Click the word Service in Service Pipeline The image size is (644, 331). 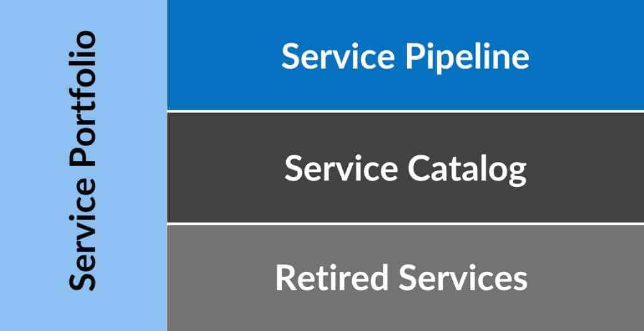pyautogui.click(x=338, y=57)
